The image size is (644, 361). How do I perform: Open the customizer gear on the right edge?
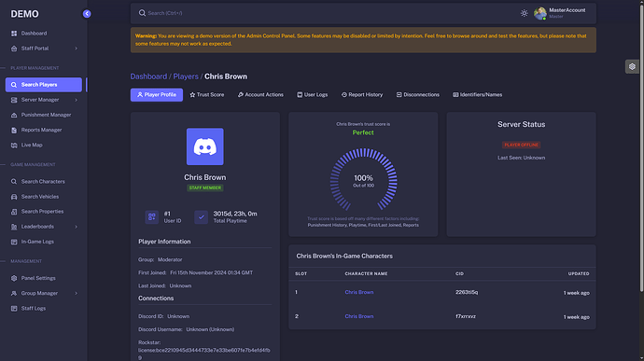coord(632,66)
